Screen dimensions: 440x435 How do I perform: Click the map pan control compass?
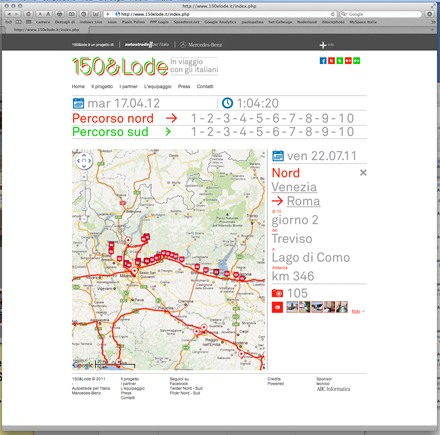[x=84, y=161]
